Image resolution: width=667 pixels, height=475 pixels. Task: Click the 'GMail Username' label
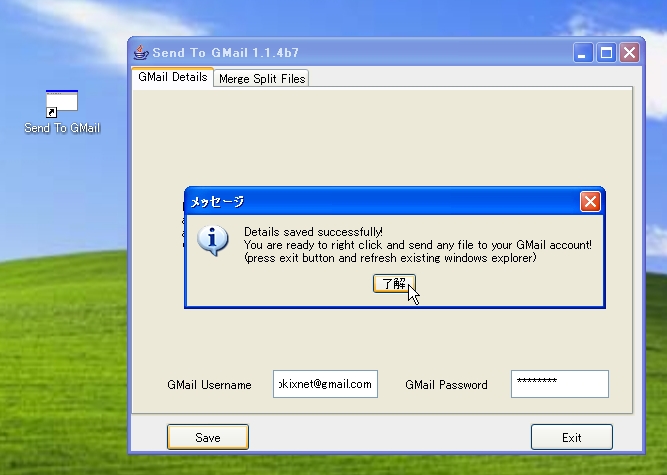(209, 385)
